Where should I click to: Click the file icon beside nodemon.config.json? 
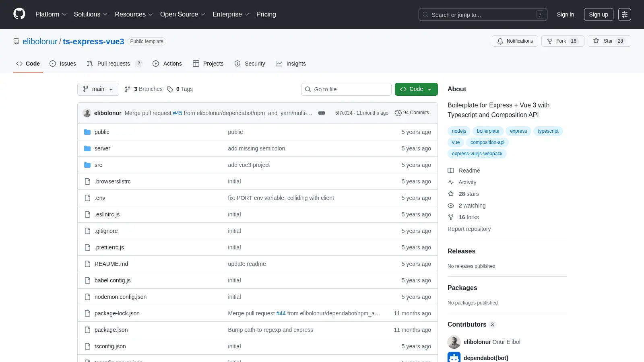click(87, 297)
